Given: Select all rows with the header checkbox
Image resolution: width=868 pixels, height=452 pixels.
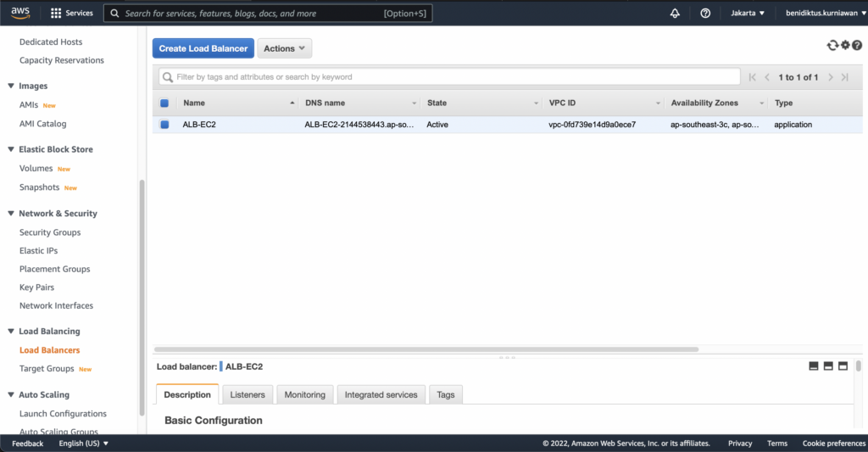Looking at the screenshot, I should pyautogui.click(x=164, y=103).
